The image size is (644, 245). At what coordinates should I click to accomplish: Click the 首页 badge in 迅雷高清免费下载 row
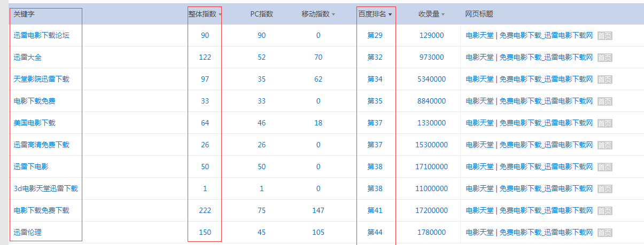[605, 145]
